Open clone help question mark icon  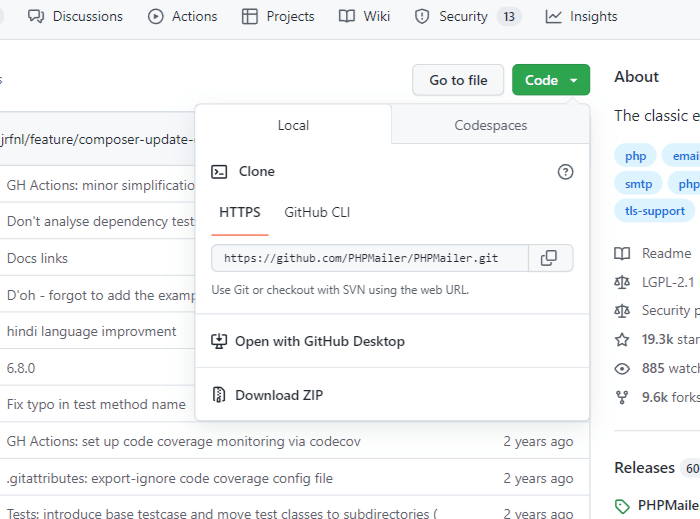tap(565, 172)
